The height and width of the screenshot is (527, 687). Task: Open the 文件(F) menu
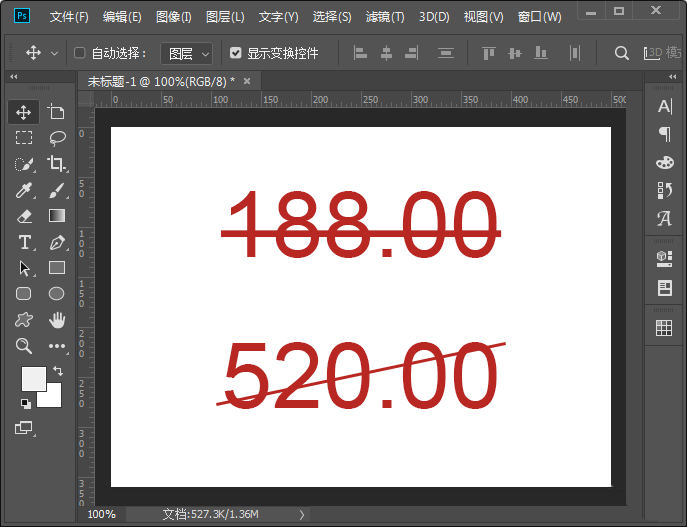pyautogui.click(x=69, y=17)
